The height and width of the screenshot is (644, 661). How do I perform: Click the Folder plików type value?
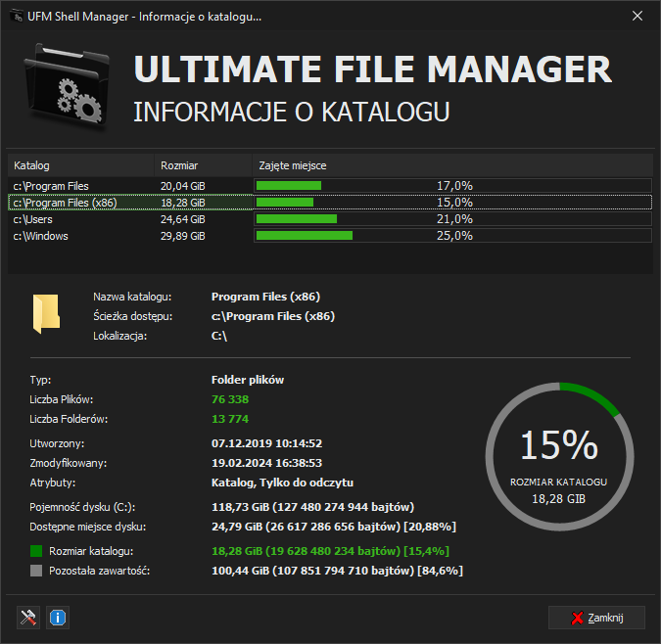click(x=248, y=380)
